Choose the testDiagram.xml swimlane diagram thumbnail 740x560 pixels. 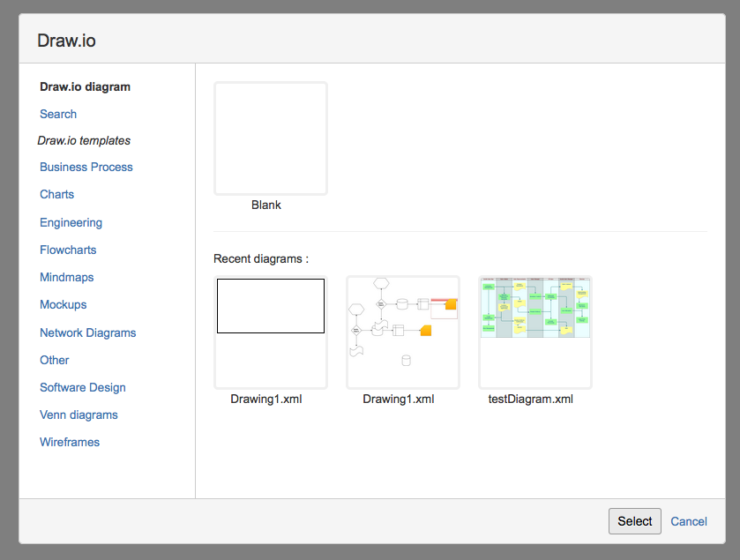(x=534, y=332)
